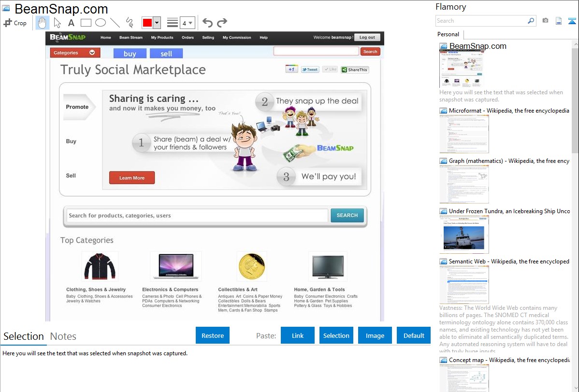Open the Under Frozen Tundra snapshot thumbnail
579x392 pixels.
click(464, 234)
